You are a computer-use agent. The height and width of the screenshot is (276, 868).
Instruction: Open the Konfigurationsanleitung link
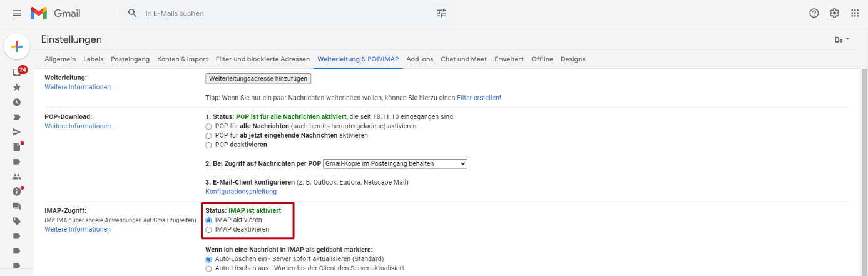(241, 192)
